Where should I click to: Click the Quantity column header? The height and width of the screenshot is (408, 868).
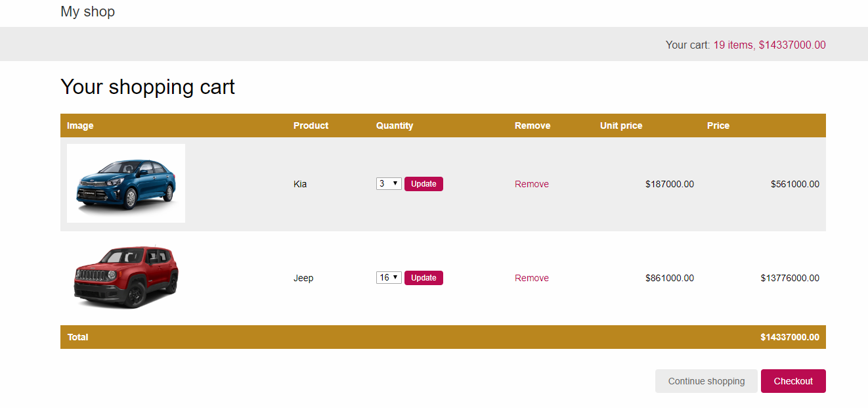[395, 125]
